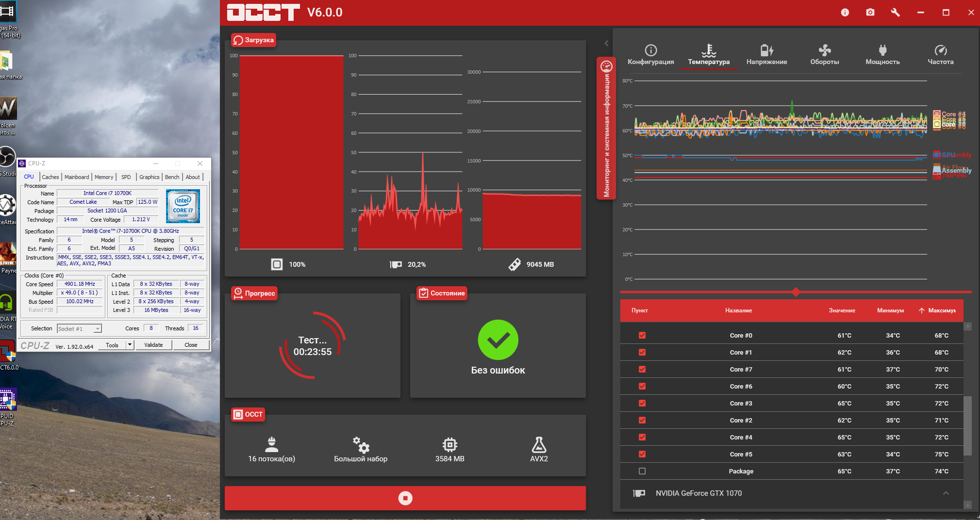Uncheck the Core #0 checkbox
The height and width of the screenshot is (520, 980).
[x=642, y=335]
